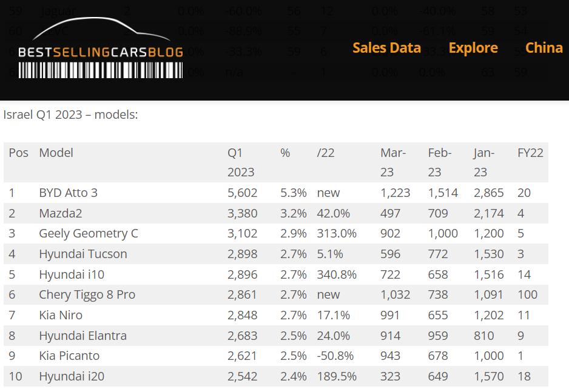Viewport: 569px width, 392px height.
Task: Select the Geely Geometry C row name
Action: 89,233
